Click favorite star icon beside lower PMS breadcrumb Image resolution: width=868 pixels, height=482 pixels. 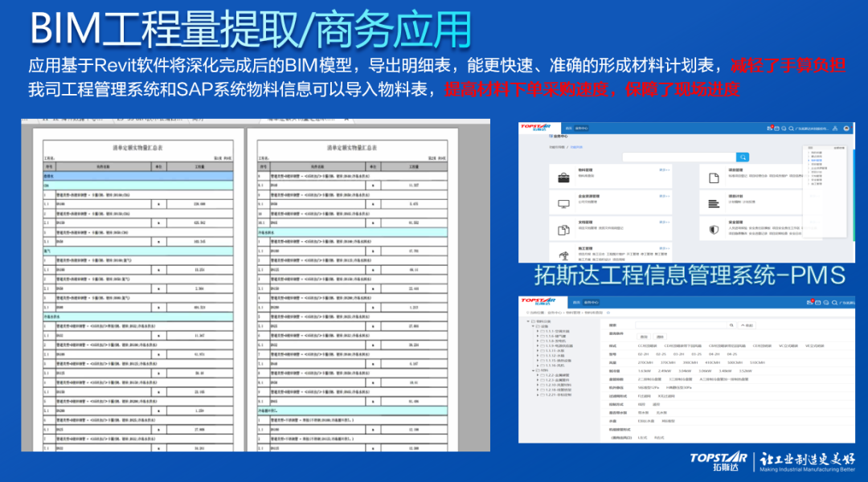(608, 312)
